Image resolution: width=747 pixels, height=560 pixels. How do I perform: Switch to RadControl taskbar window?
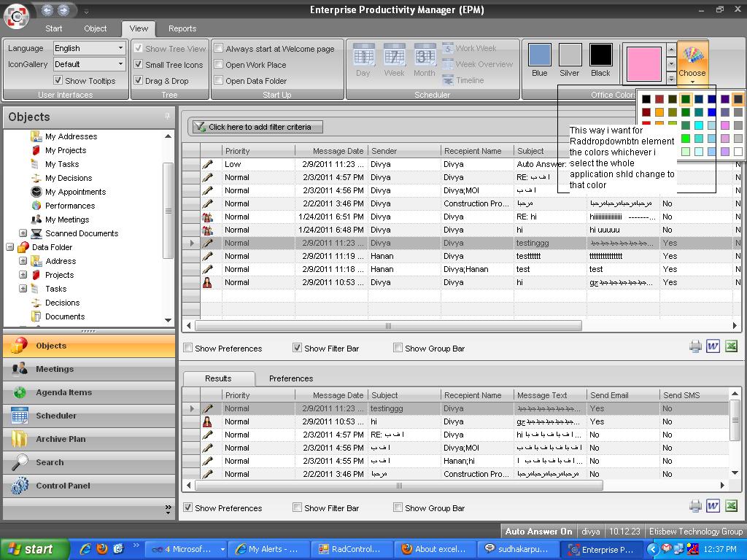(x=352, y=549)
